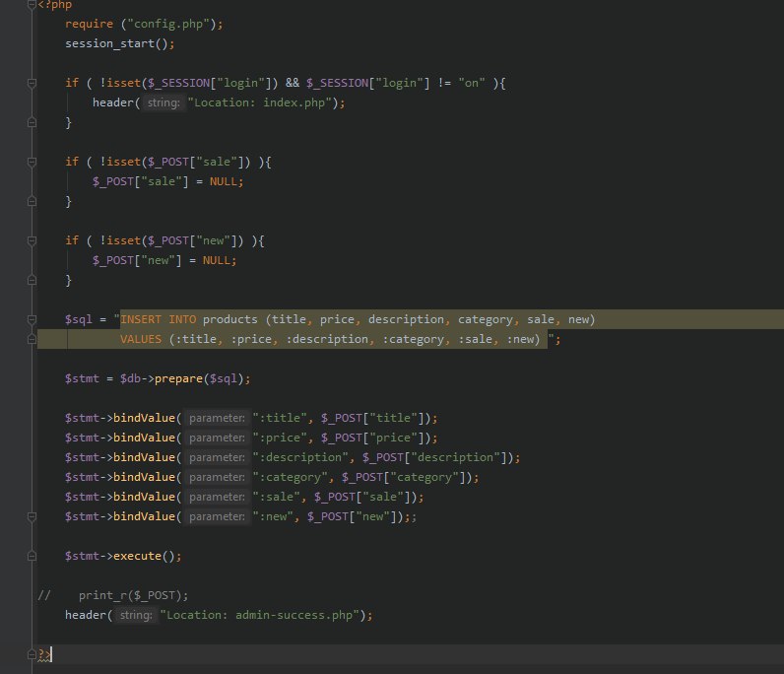784x674 pixels.
Task: Click NULL on the $_POST sale assignment
Action: 223,181
